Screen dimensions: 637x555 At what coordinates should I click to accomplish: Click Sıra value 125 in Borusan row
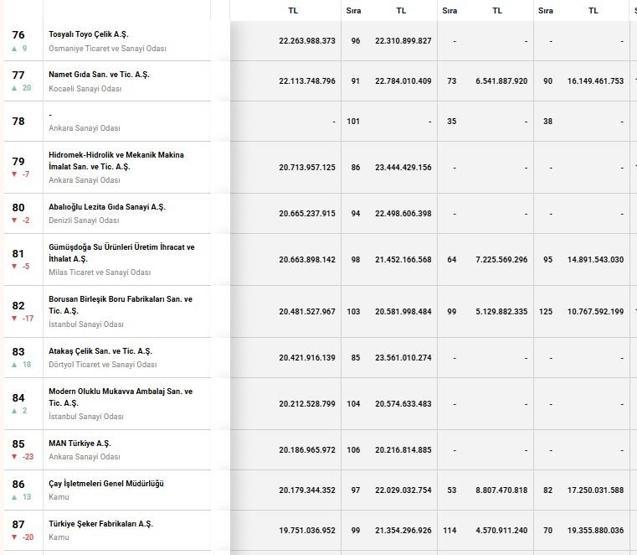pyautogui.click(x=546, y=312)
